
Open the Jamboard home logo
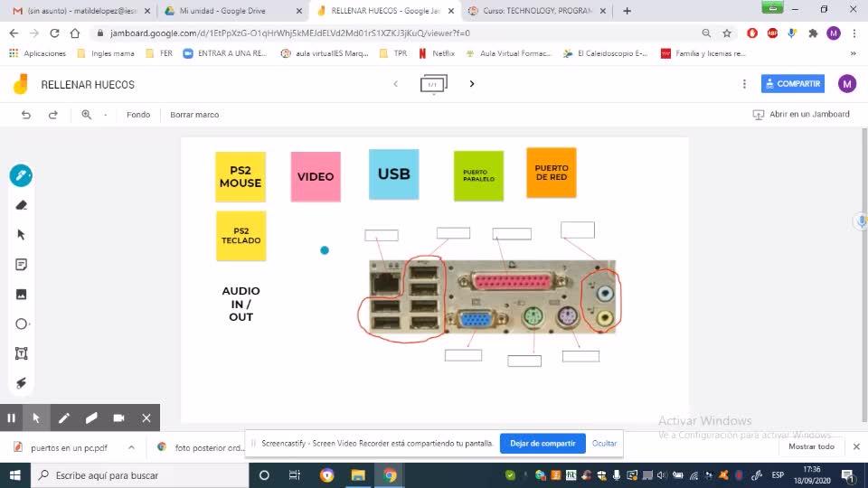click(21, 84)
